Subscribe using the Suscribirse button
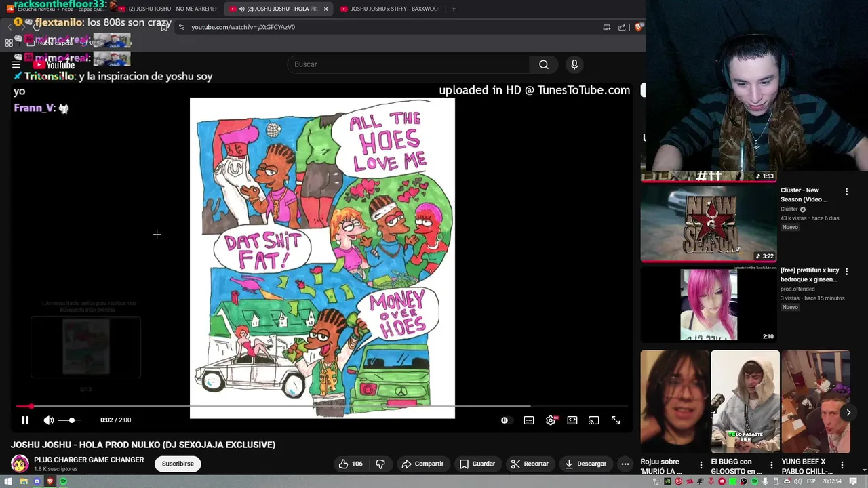 [x=178, y=464]
